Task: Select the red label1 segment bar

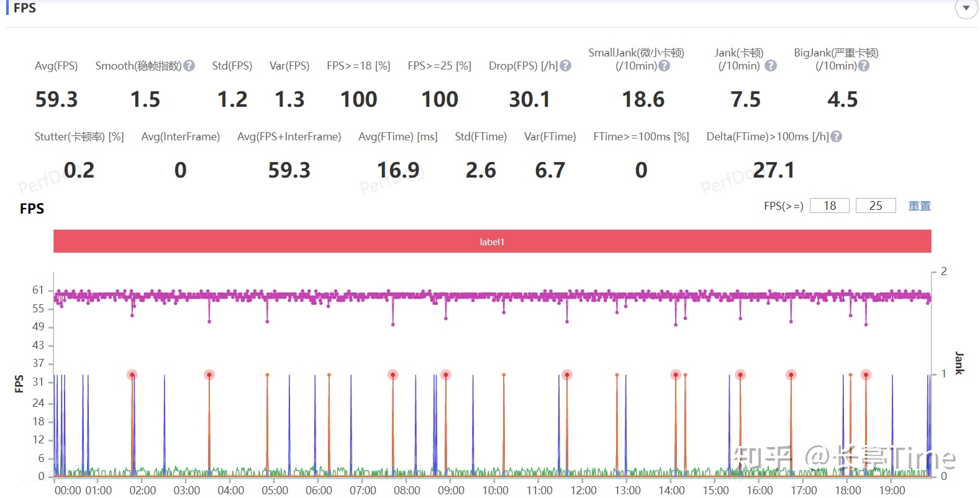Action: pos(492,242)
